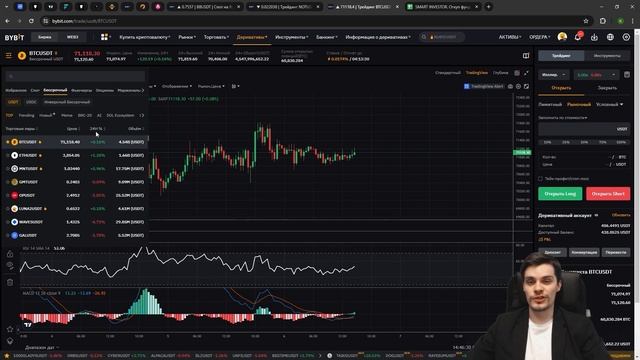Open leverage dropdown in order panel
This screenshot has height=360, width=640.
tap(596, 75)
